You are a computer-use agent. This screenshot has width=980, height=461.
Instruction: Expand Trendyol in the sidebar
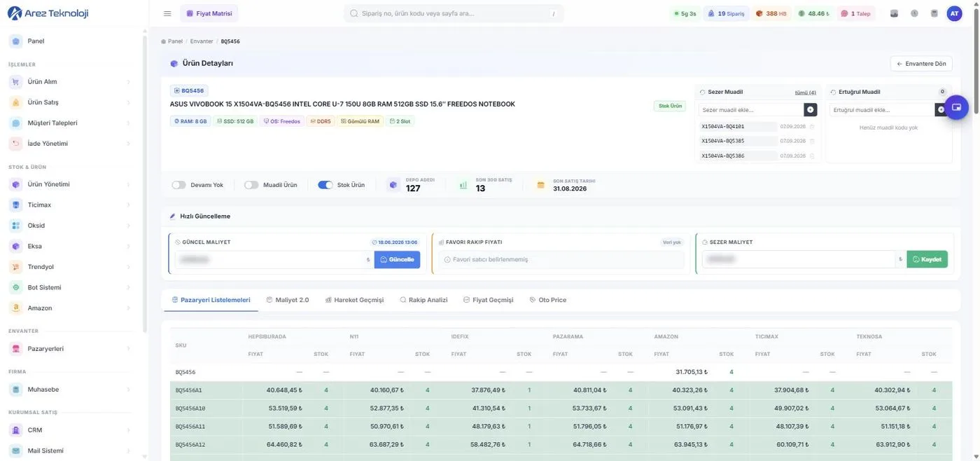(x=70, y=267)
